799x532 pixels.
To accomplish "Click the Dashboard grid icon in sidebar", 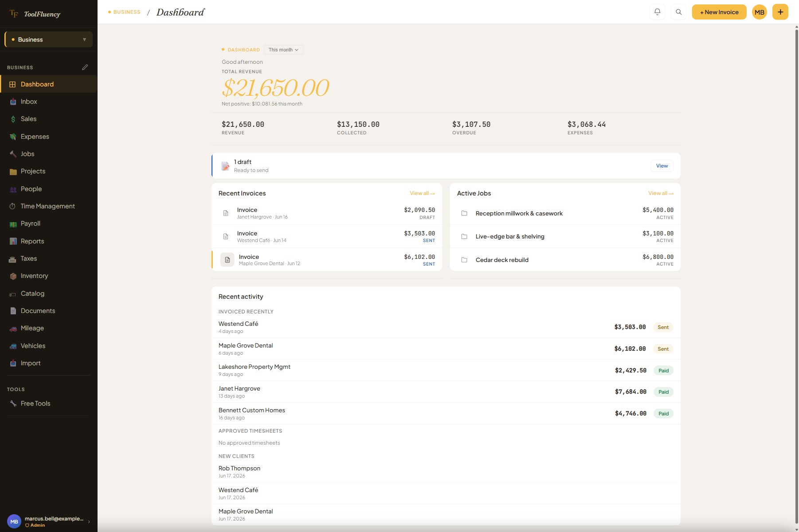I will (13, 84).
